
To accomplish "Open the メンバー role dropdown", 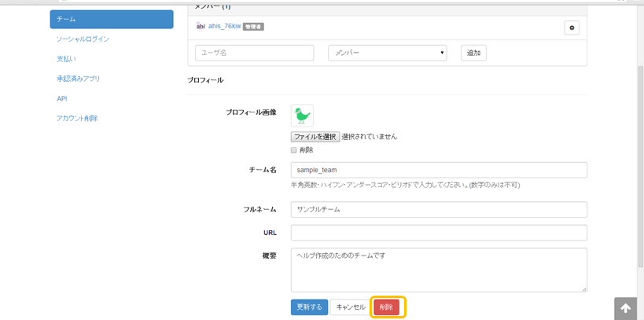I will 387,53.
